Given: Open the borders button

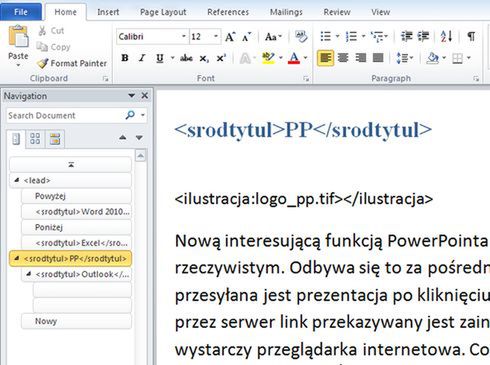Looking at the screenshot, I should pos(457,59).
